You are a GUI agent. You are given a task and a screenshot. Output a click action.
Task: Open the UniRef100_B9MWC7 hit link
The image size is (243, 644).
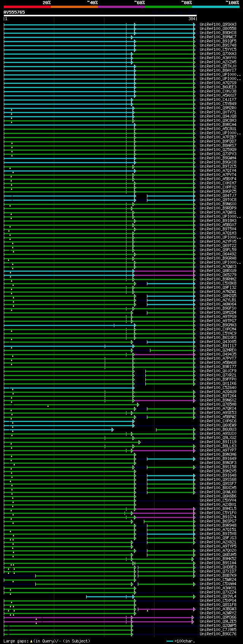(x=218, y=37)
